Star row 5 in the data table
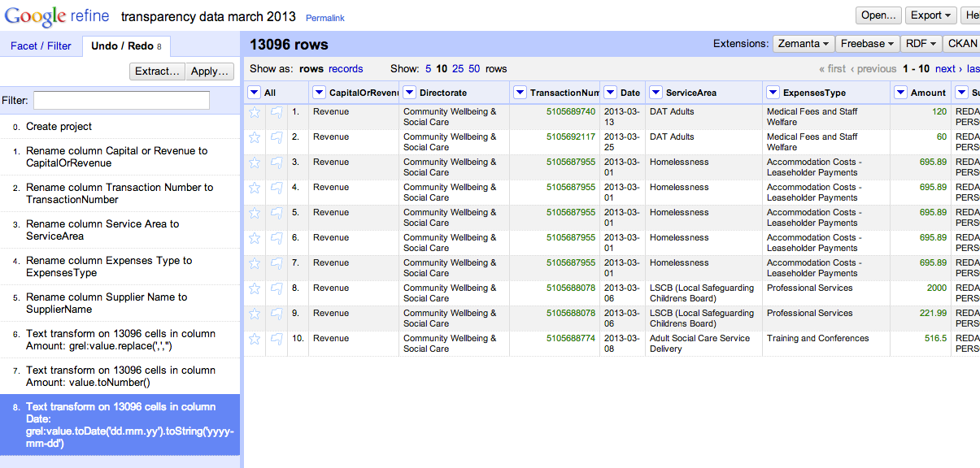 pos(255,213)
